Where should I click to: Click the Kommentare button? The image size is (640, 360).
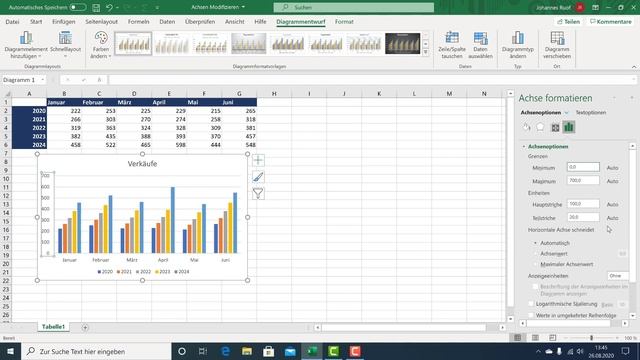611,22
